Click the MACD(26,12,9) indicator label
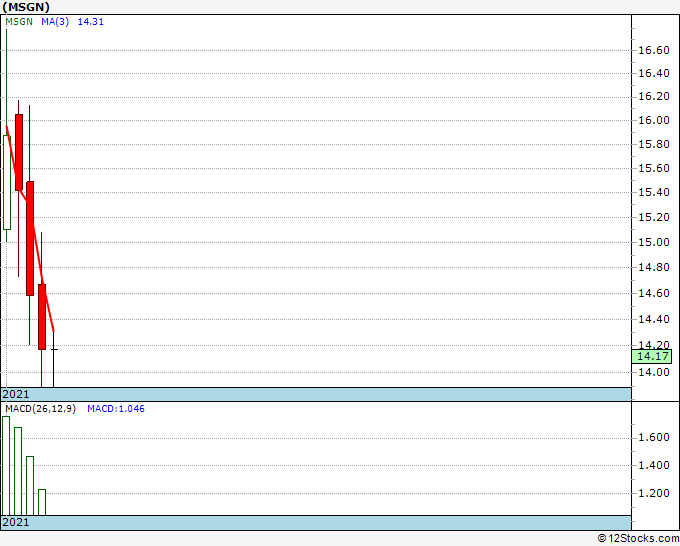Viewport: 680px width, 546px height. pos(41,409)
